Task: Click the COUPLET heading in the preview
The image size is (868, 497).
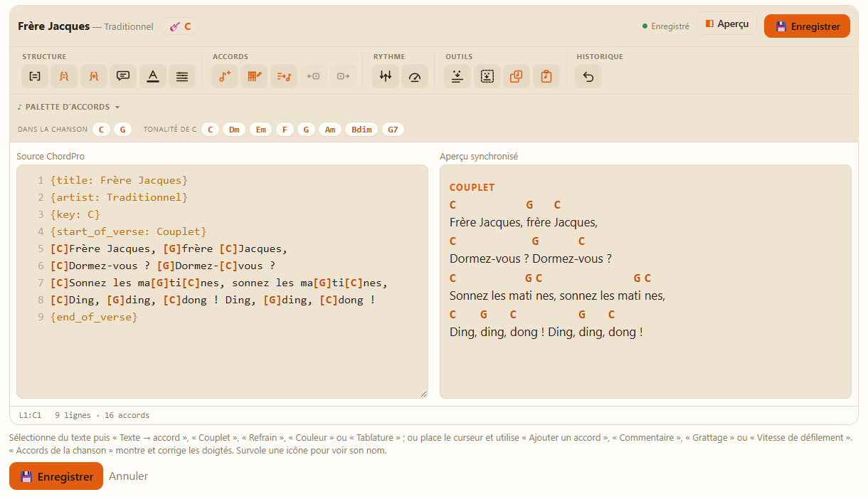Action: (472, 187)
